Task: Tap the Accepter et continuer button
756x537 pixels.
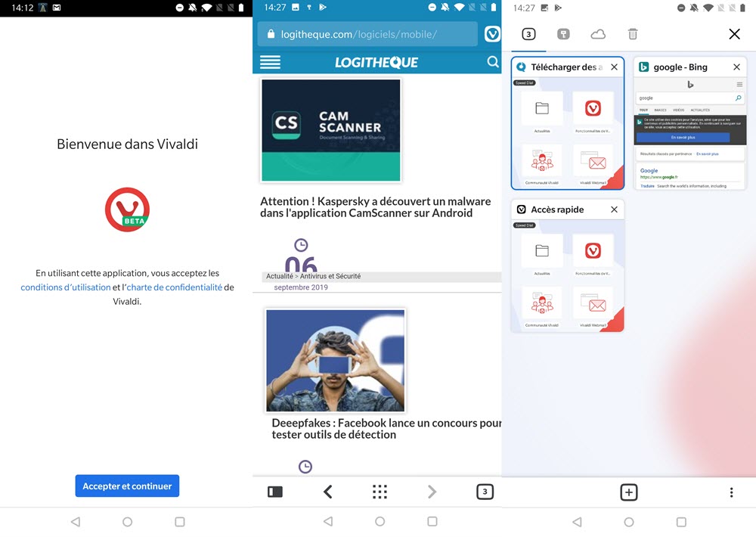Action: (127, 486)
